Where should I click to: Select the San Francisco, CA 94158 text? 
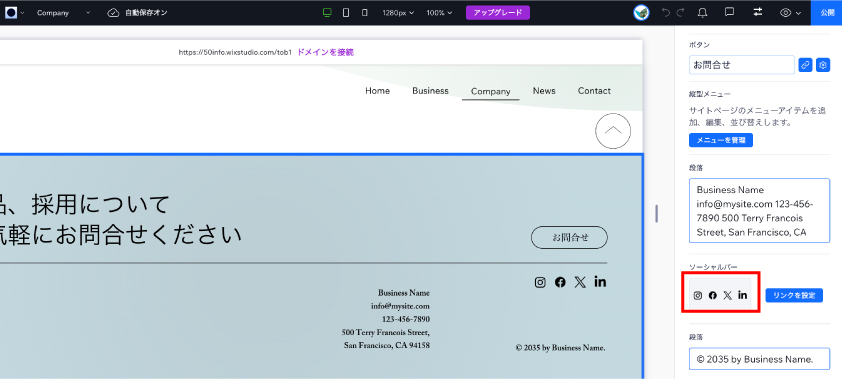[x=387, y=345]
